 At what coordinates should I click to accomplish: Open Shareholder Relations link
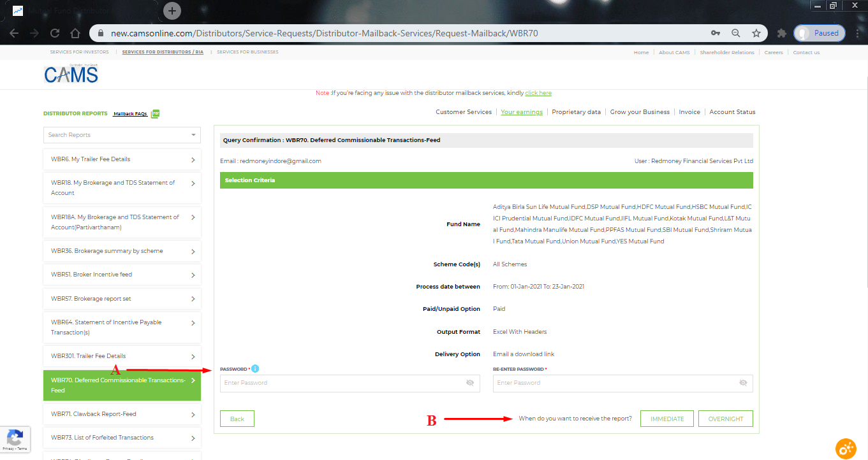727,52
